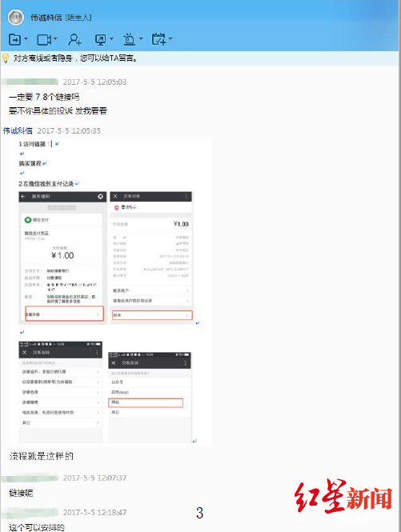Click the 对方离线或者隐身 offline notice
Viewport: 401px width, 532px height.
(75, 58)
